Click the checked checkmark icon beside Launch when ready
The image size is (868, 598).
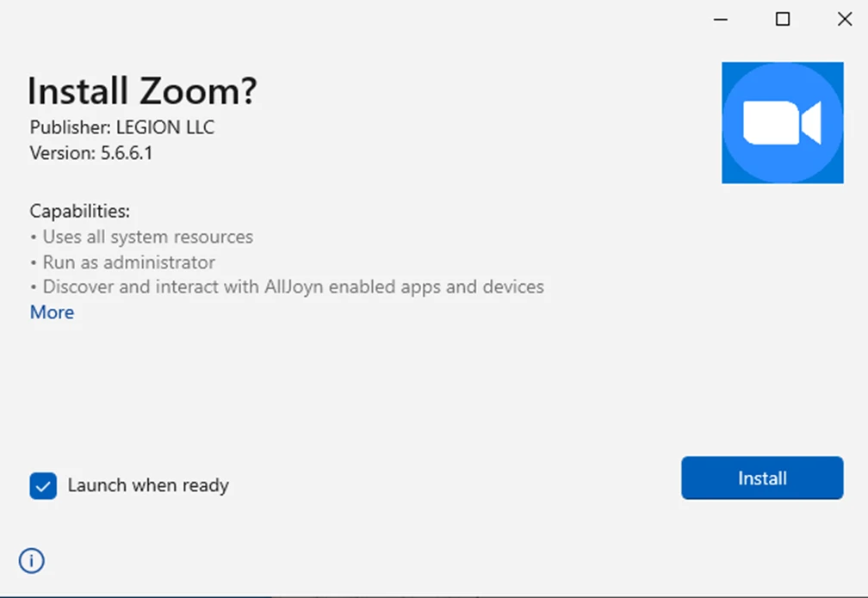click(42, 486)
